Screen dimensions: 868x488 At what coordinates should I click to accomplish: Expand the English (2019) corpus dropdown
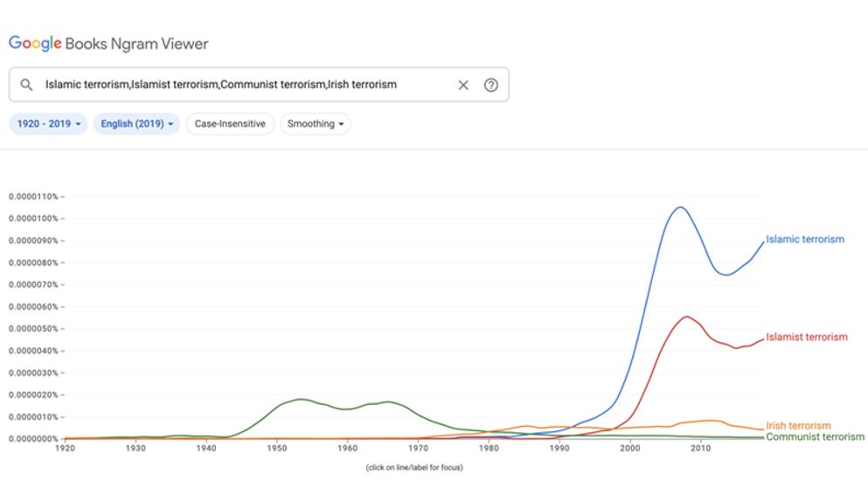[136, 123]
